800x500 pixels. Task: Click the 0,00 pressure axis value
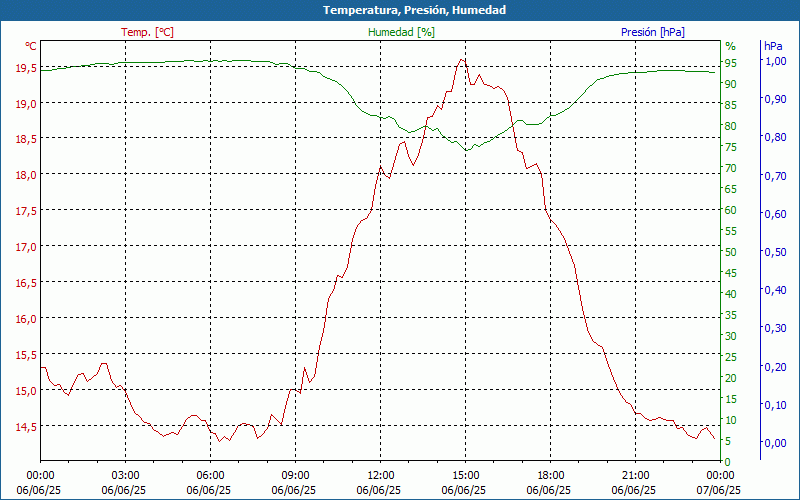[776, 443]
